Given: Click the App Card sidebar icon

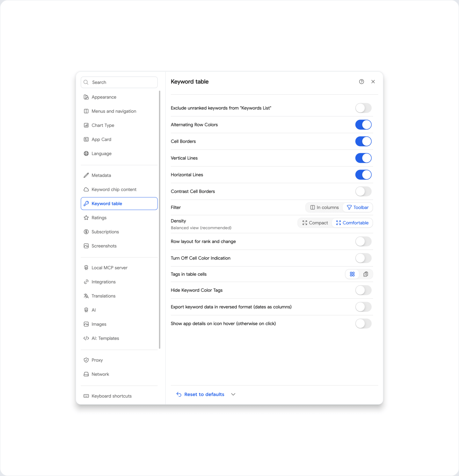Looking at the screenshot, I should click(x=86, y=139).
